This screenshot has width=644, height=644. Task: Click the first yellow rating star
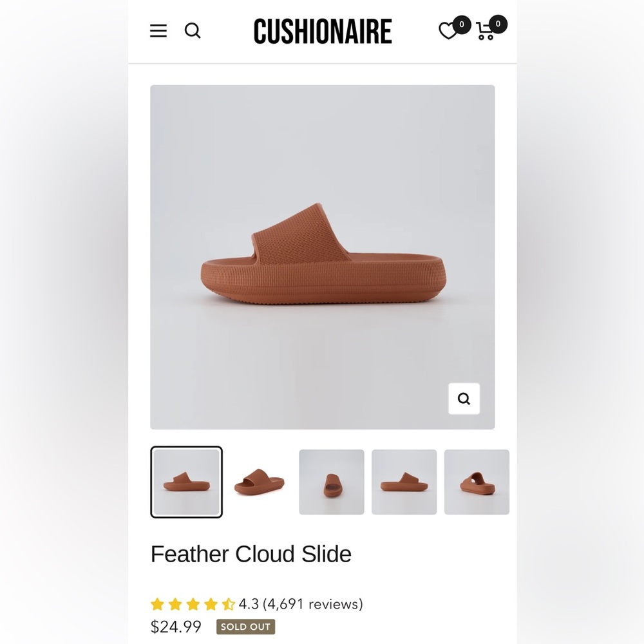pyautogui.click(x=158, y=604)
